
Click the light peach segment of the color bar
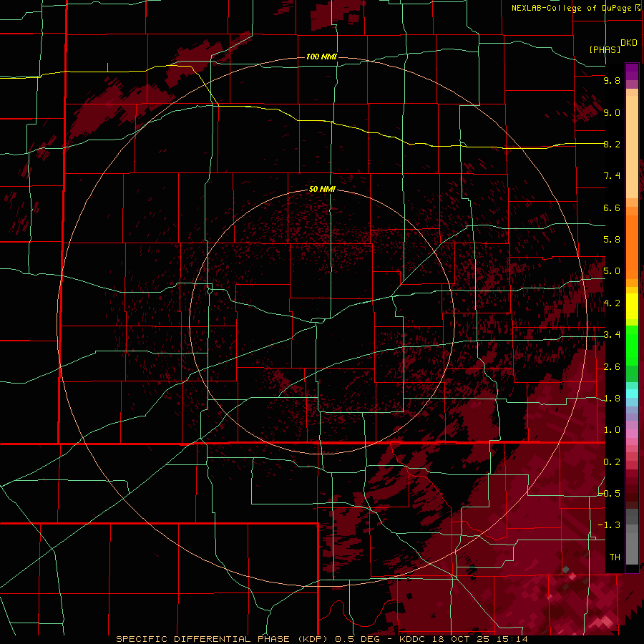632,148
